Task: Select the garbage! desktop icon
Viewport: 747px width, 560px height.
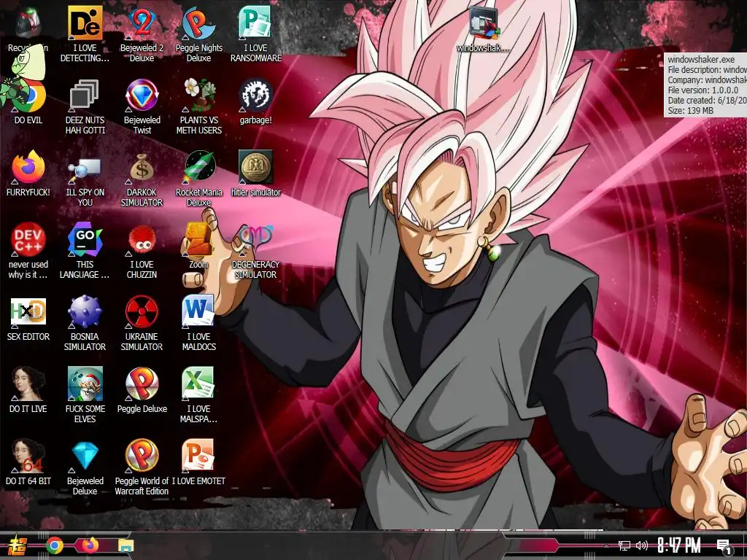Action: click(x=256, y=96)
